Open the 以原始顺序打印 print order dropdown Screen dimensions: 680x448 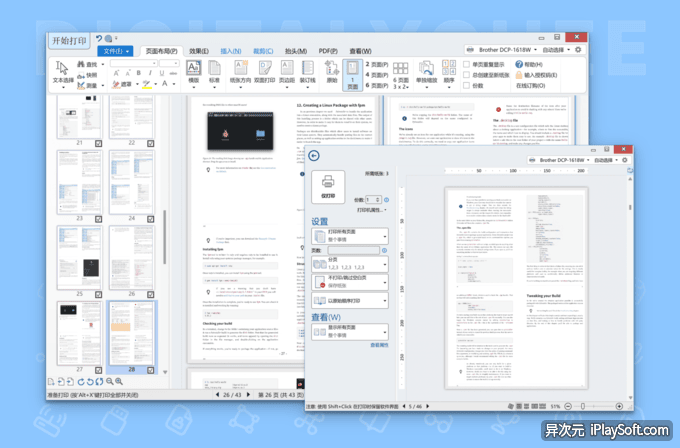tap(350, 301)
